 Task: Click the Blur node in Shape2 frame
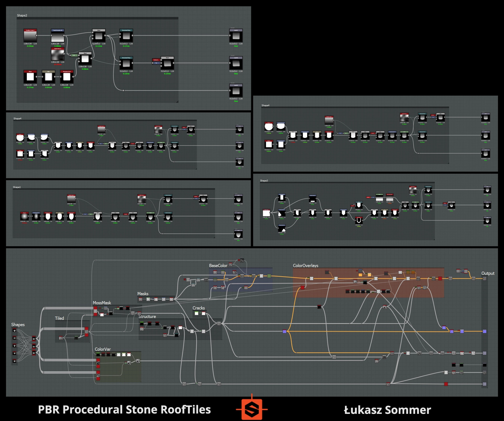coord(49,77)
